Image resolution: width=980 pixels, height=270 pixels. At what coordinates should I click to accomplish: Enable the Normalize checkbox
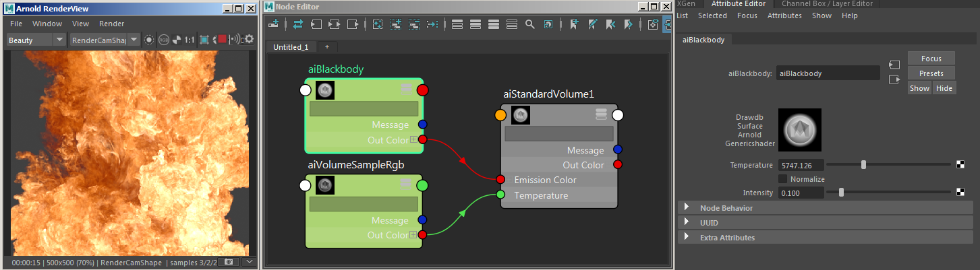pos(783,179)
